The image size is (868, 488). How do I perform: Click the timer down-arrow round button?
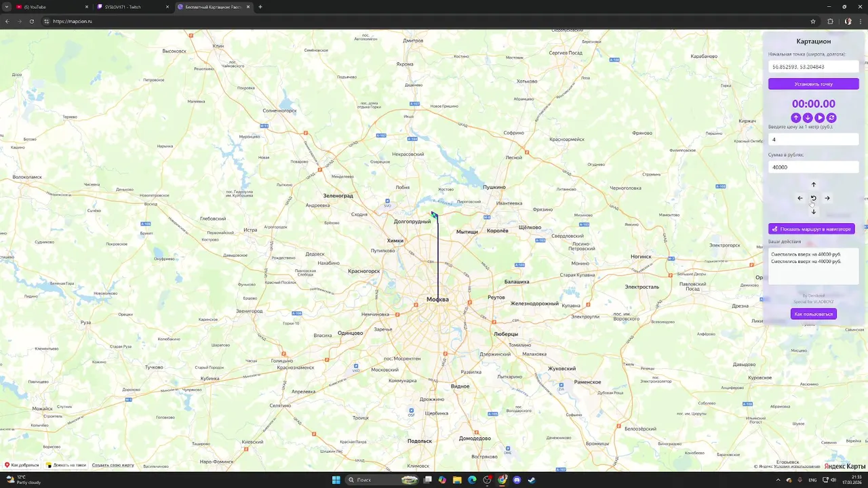coord(808,118)
